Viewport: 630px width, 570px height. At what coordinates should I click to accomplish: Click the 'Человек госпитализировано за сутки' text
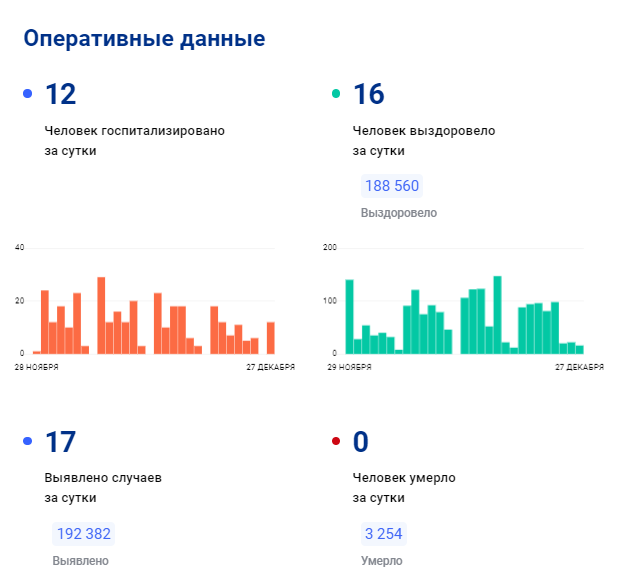click(134, 140)
